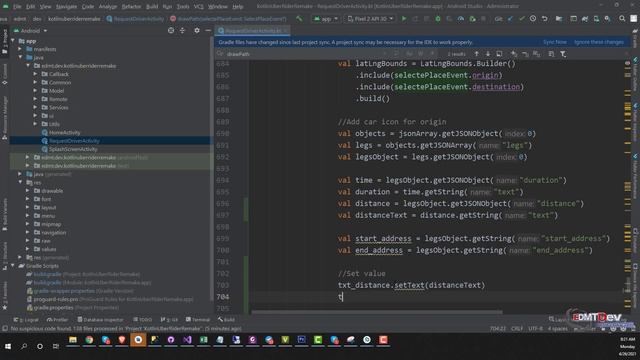The height and width of the screenshot is (360, 640).
Task: Open the File menu
Action: (x=17, y=7)
